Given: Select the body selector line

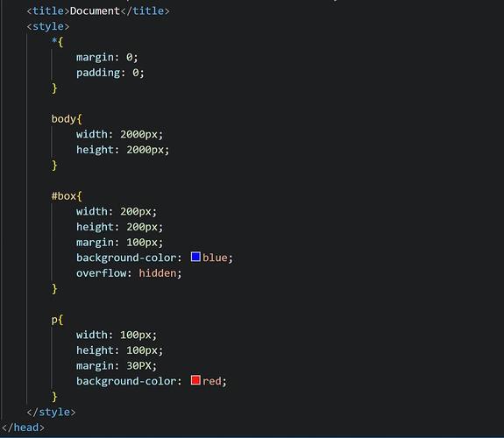Looking at the screenshot, I should [67, 119].
